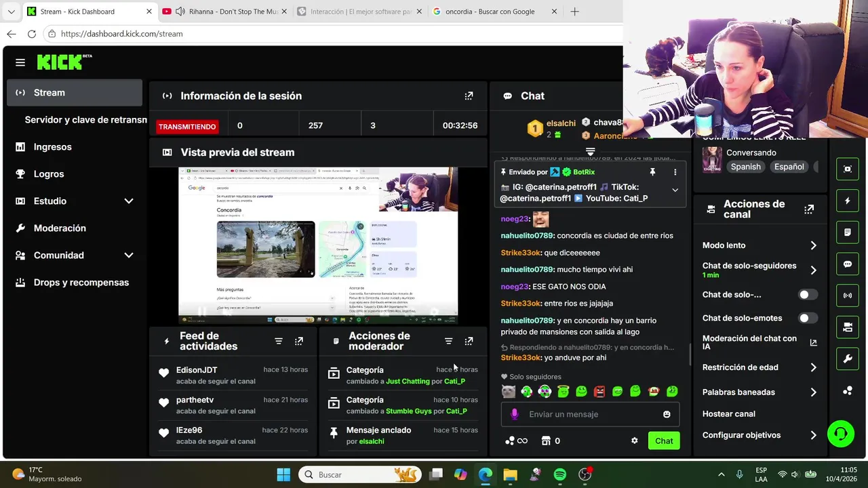
Task: Click the document icon in right sidebar
Action: click(x=848, y=232)
